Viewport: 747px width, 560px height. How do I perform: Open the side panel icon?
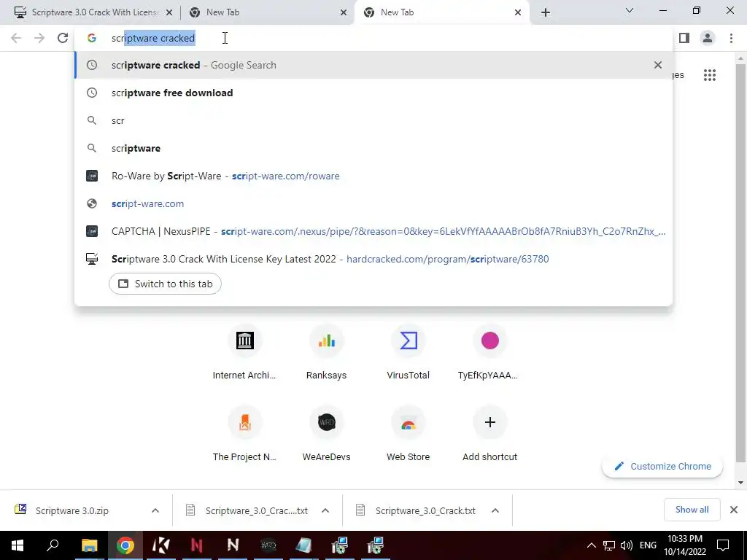(x=684, y=38)
